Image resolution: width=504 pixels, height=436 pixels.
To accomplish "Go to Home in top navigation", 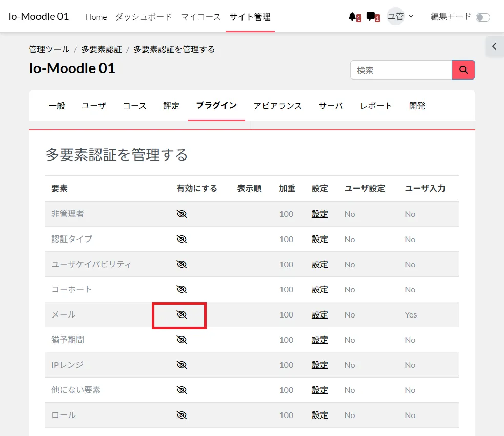I will click(96, 17).
